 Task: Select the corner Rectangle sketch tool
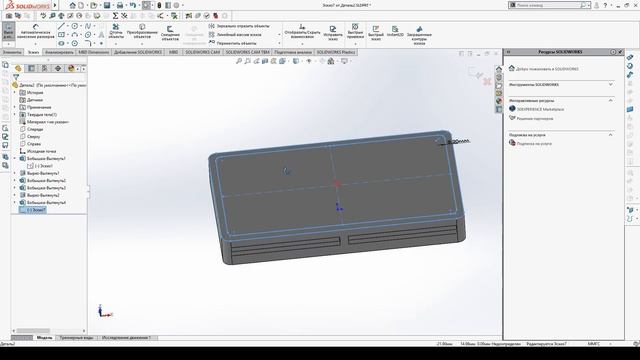click(61, 35)
